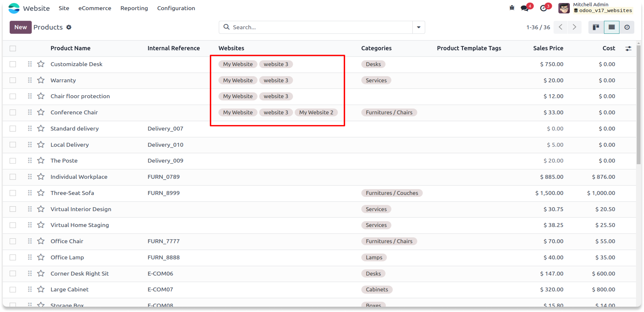Open the conversations messages icon

tap(524, 8)
